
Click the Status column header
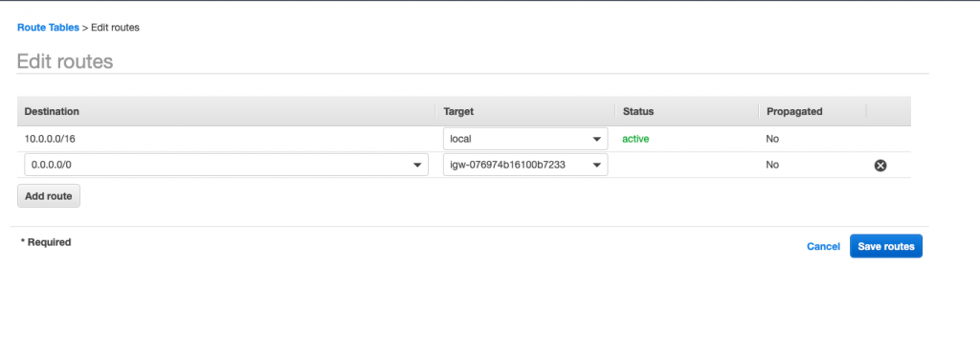637,111
